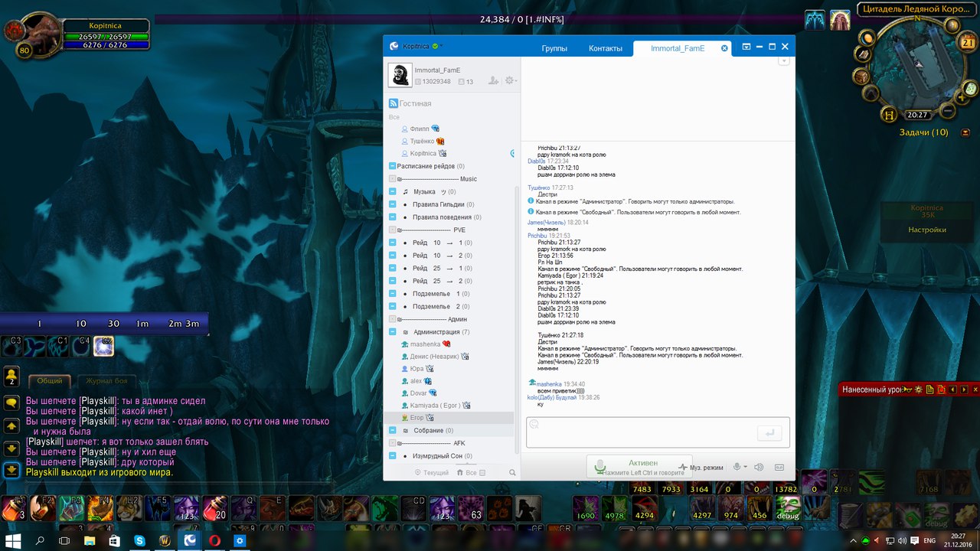Open Skype from the Windows taskbar
The image size is (980, 551).
pyautogui.click(x=140, y=540)
